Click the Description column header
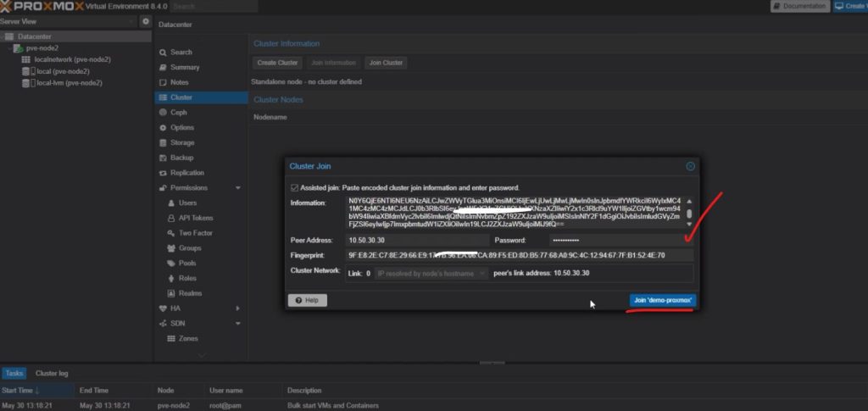Viewport: 868px width, 411px height. tap(304, 391)
